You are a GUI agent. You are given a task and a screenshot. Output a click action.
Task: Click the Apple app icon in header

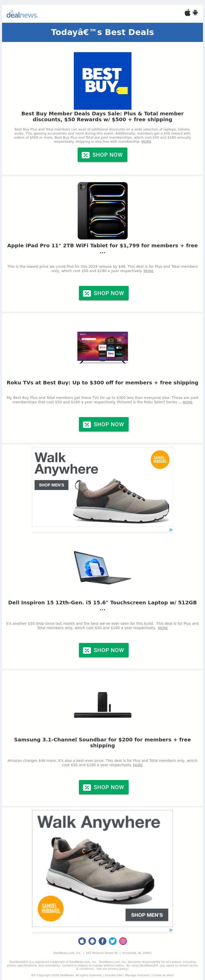click(x=188, y=13)
